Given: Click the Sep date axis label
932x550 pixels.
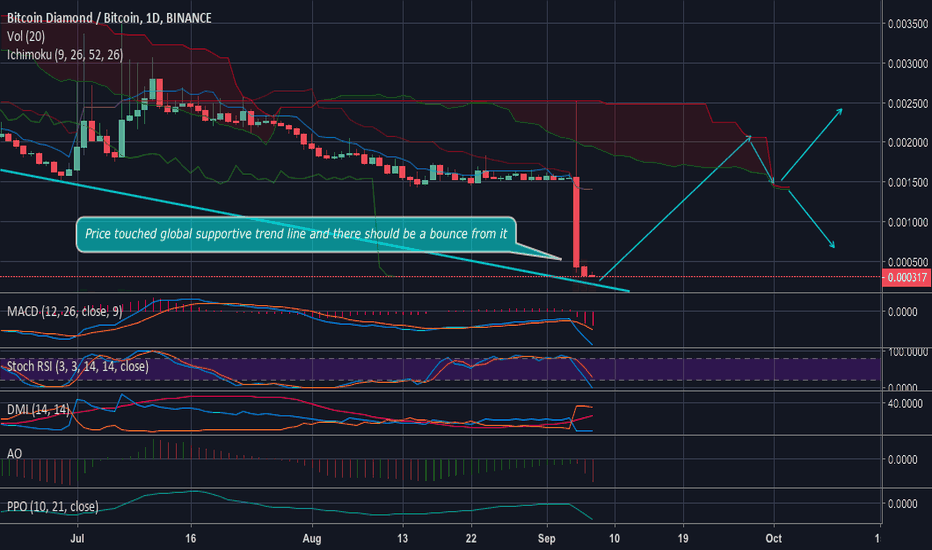Looking at the screenshot, I should (546, 538).
